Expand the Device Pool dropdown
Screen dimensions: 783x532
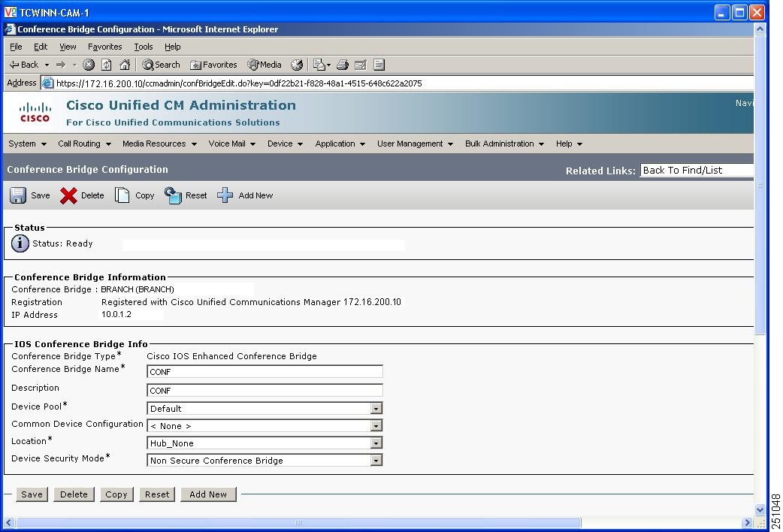(376, 409)
